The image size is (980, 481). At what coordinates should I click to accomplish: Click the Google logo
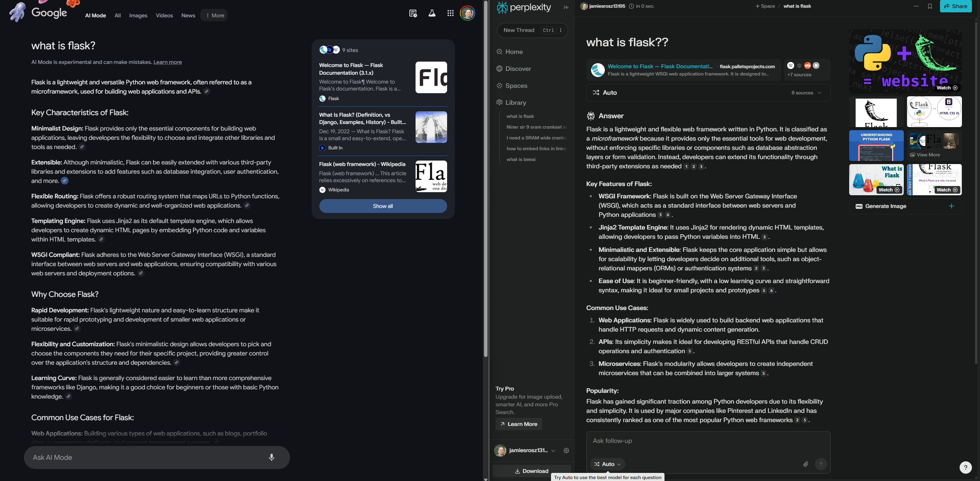[x=49, y=13]
